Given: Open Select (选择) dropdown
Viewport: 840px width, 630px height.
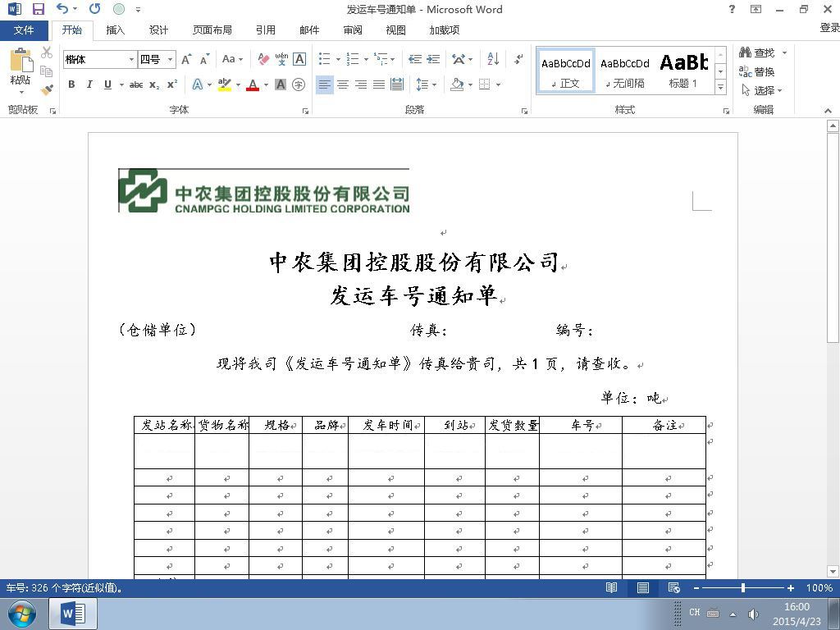Looking at the screenshot, I should [762, 90].
